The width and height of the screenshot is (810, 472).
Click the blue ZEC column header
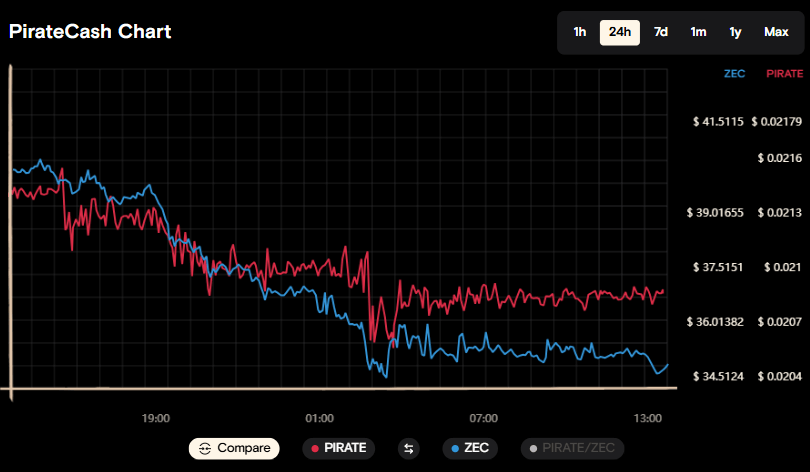pyautogui.click(x=736, y=74)
